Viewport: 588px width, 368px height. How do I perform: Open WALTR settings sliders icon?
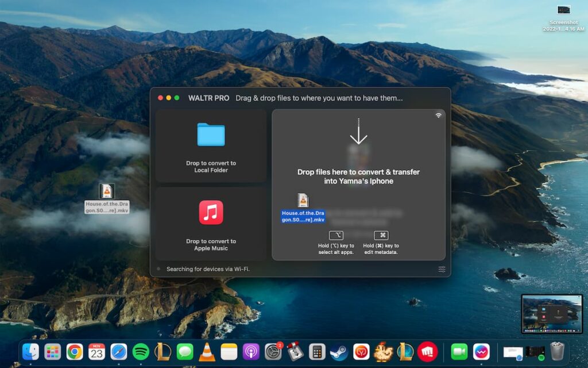click(x=442, y=269)
